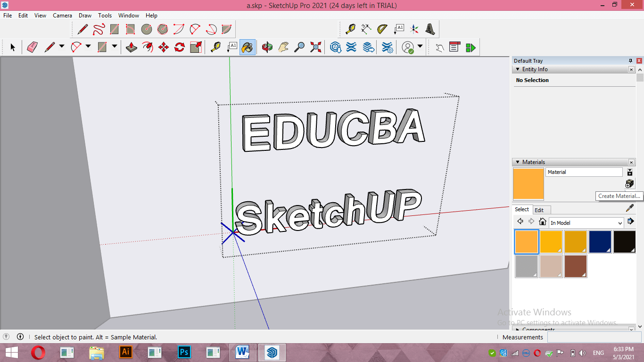Select the Rotated Rectangle tool
The height and width of the screenshot is (362, 644).
tap(131, 29)
